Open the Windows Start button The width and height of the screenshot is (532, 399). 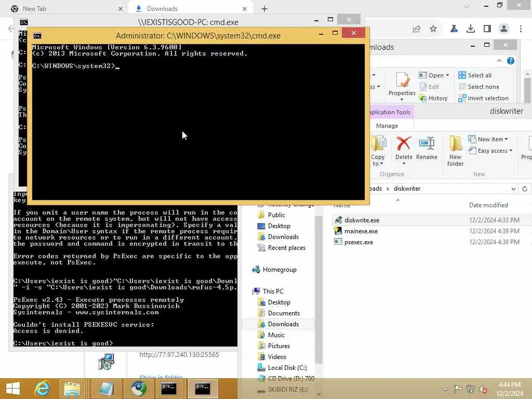(x=13, y=389)
